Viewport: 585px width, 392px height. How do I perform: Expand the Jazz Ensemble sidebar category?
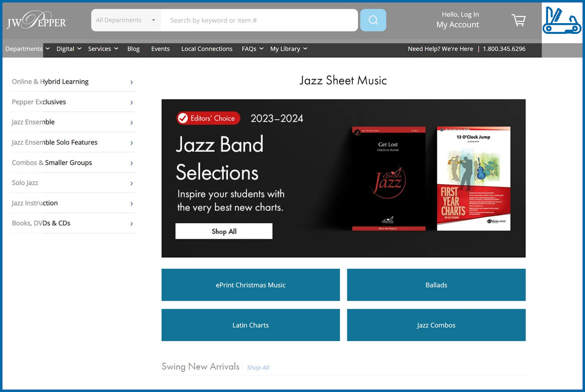pos(72,122)
